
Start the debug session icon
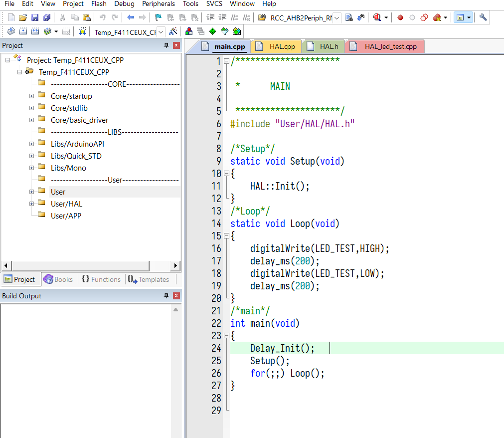point(376,17)
